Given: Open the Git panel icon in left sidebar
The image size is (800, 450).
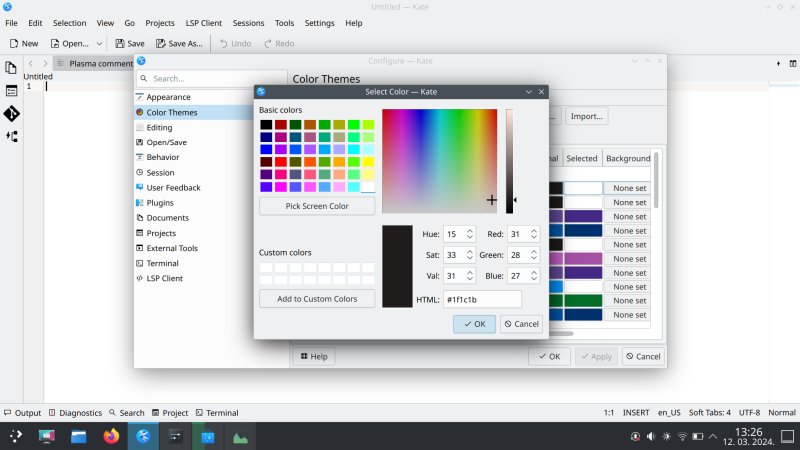Looking at the screenshot, I should (x=11, y=113).
